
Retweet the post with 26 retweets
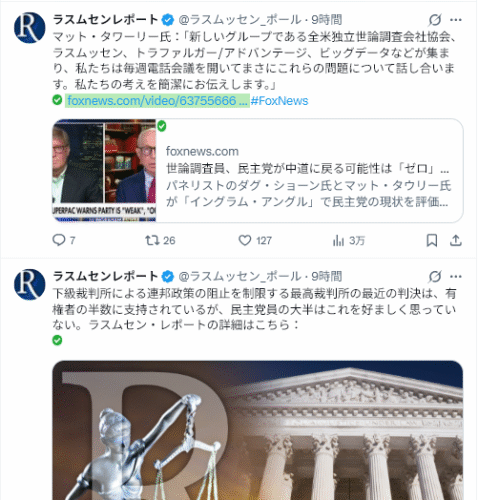click(x=160, y=240)
